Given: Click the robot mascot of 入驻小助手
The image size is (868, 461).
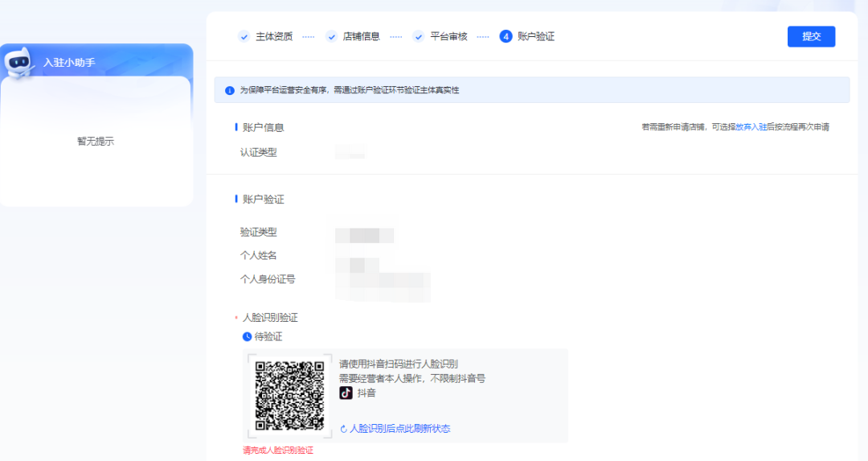Looking at the screenshot, I should click(18, 63).
